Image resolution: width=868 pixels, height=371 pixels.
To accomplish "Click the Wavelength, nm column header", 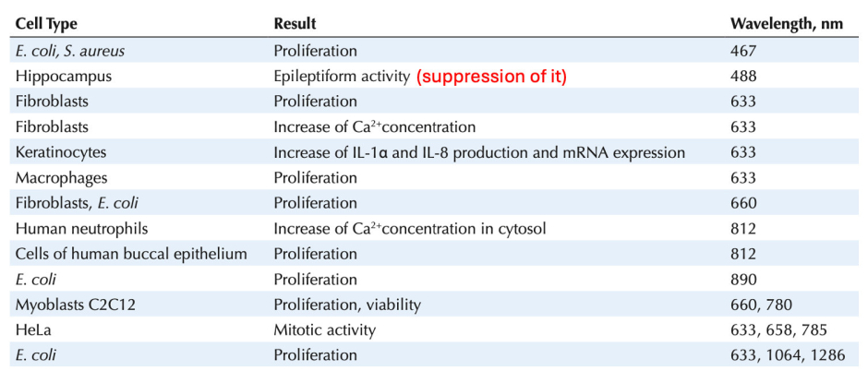I will pyautogui.click(x=787, y=24).
